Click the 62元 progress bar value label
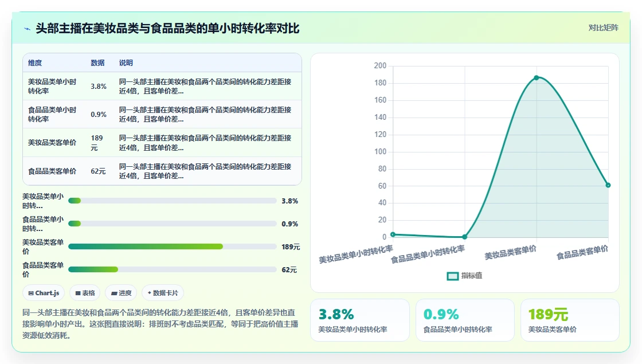Viewport: 642px width, 364px height. click(289, 270)
